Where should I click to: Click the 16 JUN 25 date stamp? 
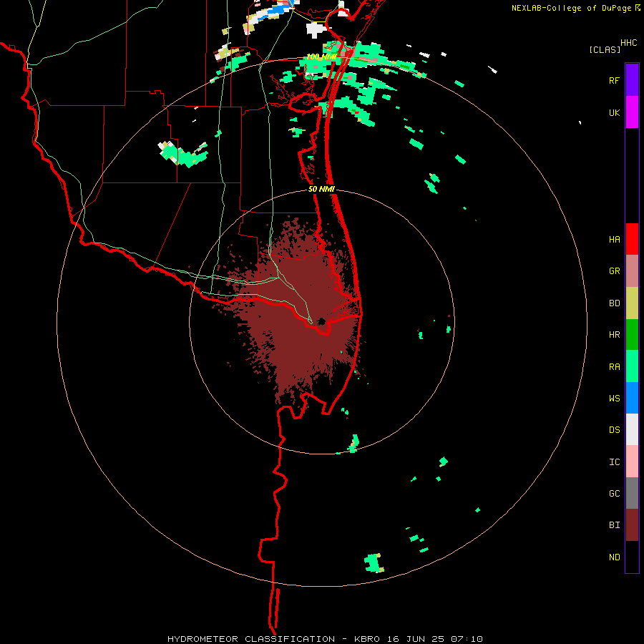click(415, 639)
